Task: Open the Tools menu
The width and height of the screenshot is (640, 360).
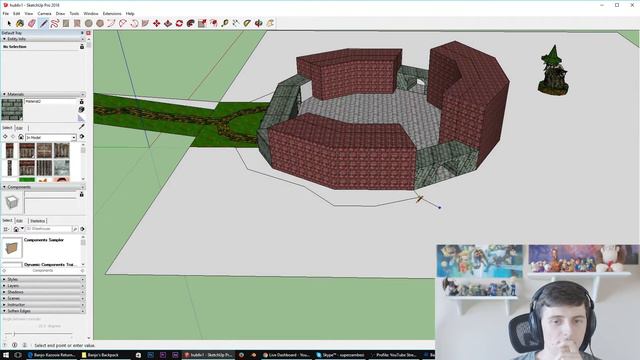Action: [74, 13]
